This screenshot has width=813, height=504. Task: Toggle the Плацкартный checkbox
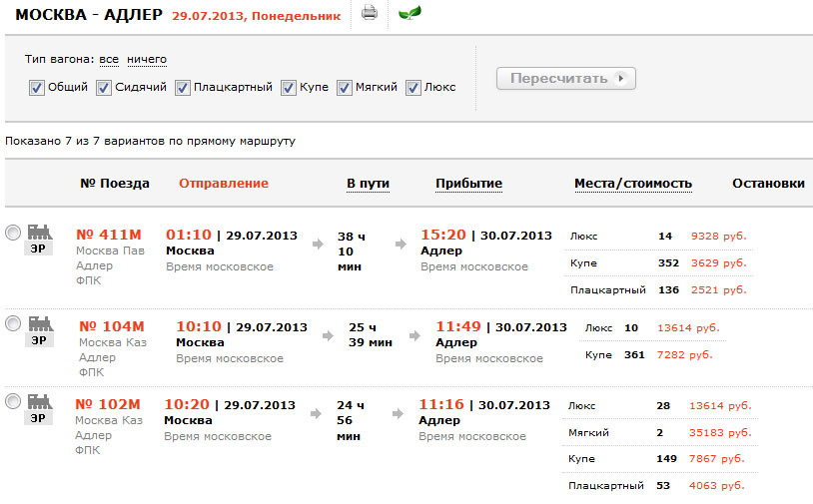(x=183, y=87)
